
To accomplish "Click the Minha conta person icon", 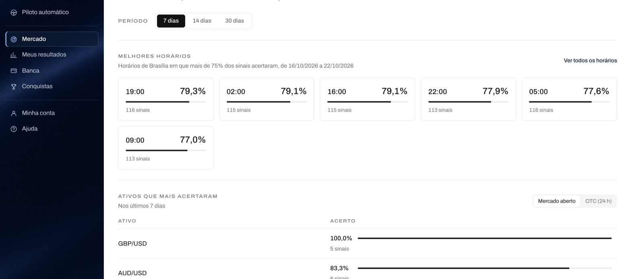I will pyautogui.click(x=14, y=113).
